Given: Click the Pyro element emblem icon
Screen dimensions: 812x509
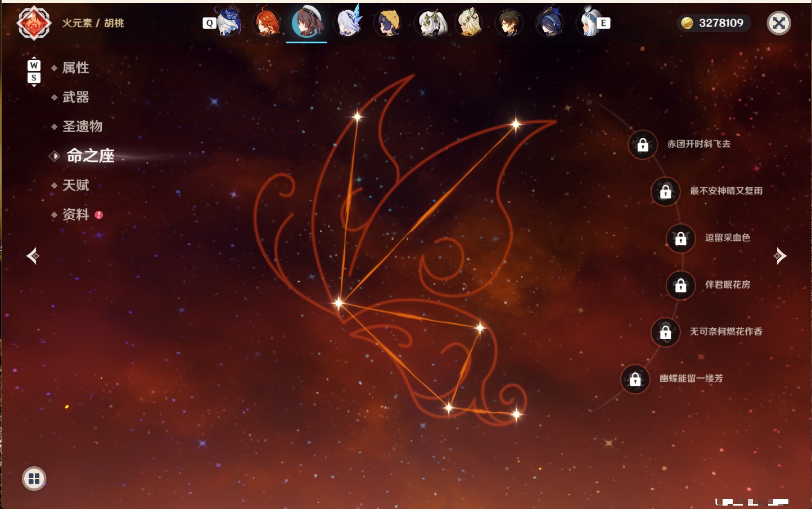Looking at the screenshot, I should click(x=34, y=23).
